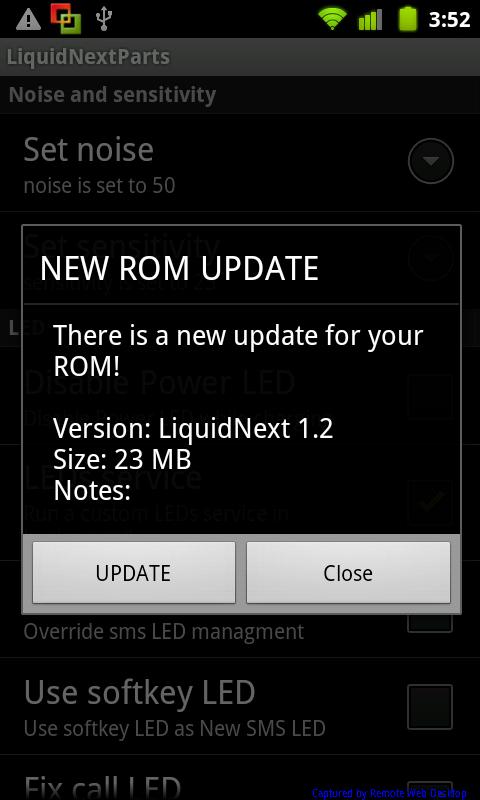The width and height of the screenshot is (480, 800).
Task: Dismiss dialog with the Close button
Action: 348,573
